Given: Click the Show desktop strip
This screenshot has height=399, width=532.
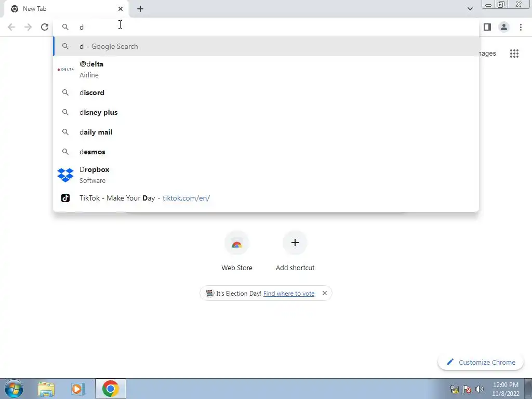Looking at the screenshot, I should (528, 389).
